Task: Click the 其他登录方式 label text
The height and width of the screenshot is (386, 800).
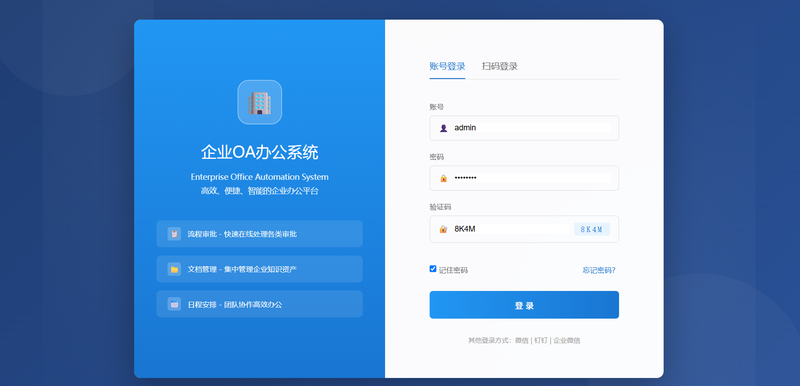Action: (x=490, y=340)
